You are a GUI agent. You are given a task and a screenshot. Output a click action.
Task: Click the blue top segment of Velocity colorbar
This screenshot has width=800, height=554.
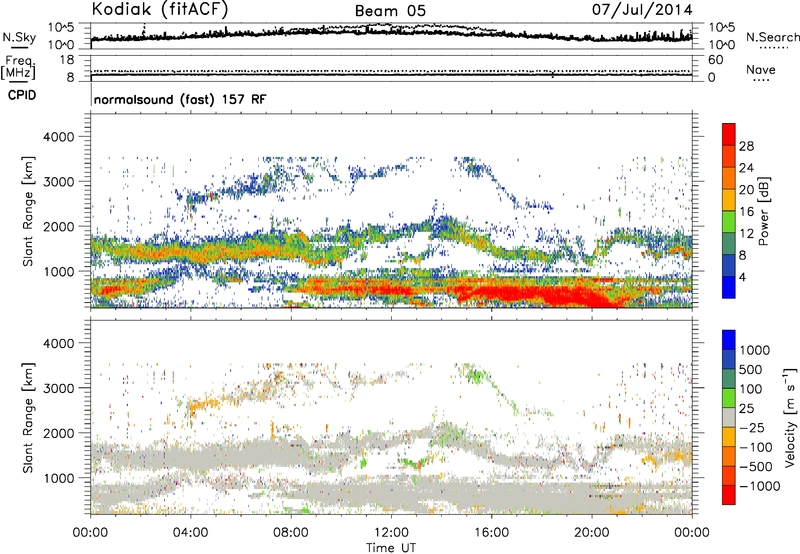click(729, 340)
